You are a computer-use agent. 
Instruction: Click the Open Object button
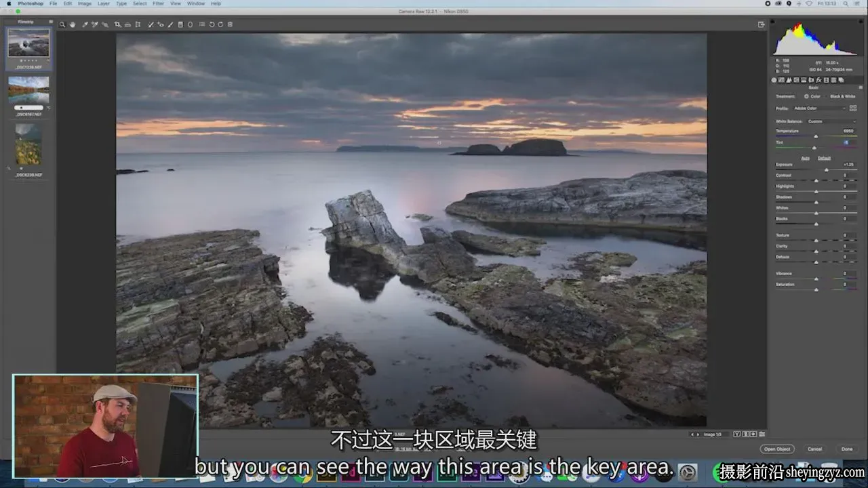tap(777, 449)
